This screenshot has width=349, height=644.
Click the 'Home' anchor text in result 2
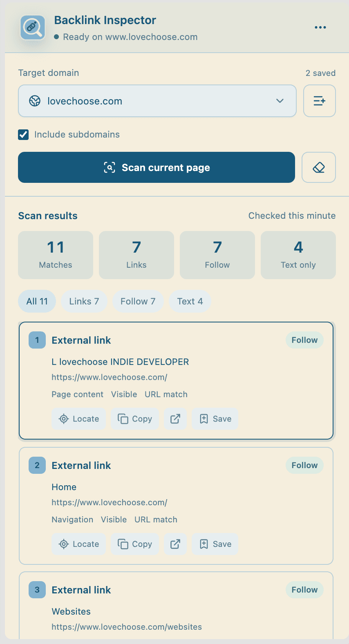coord(64,487)
